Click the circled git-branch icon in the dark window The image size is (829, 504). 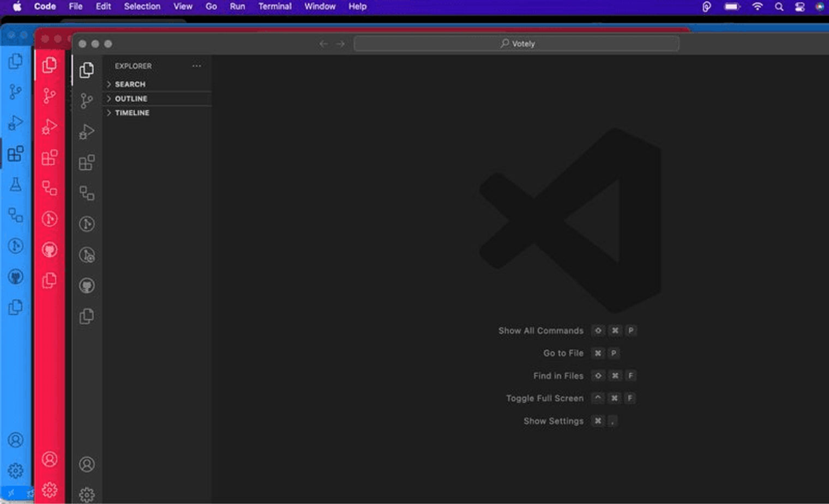coord(87,224)
